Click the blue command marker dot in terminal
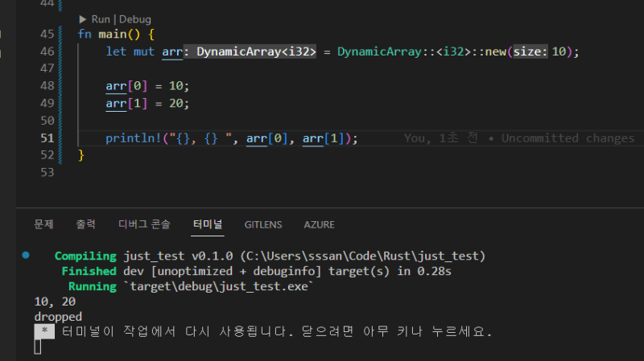Screen dimensions: 644x361 pos(27,255)
